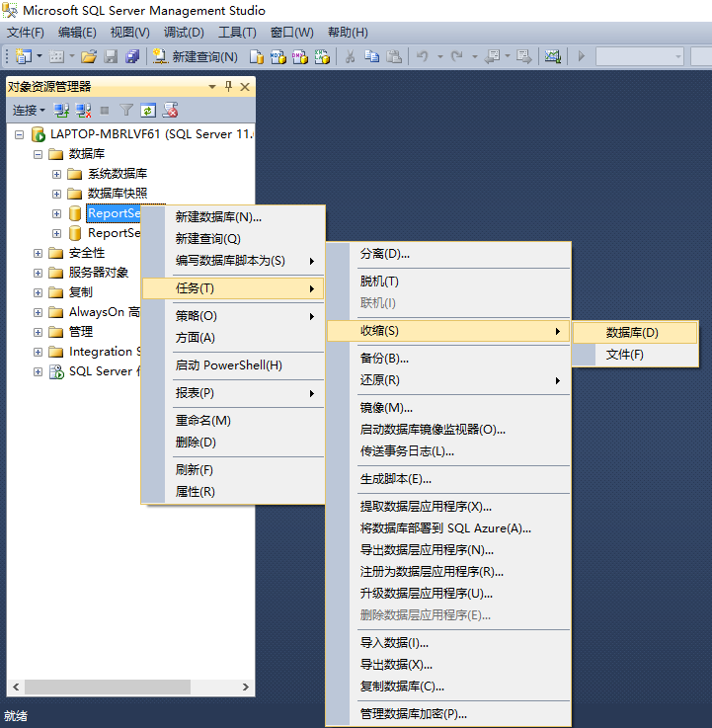Choose 分离(D)... from tasks submenu
Viewport: 712px width, 728px height.
coord(448,254)
